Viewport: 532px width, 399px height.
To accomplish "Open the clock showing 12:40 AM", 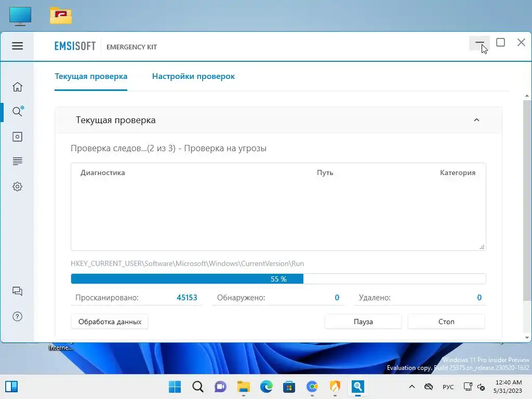I will point(508,387).
